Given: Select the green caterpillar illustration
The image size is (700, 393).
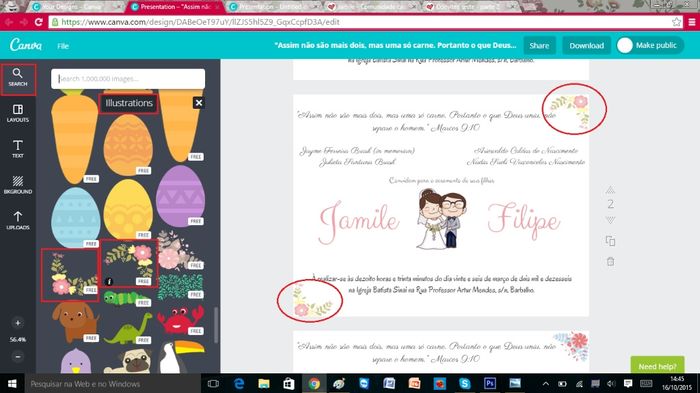Looking at the screenshot, I should point(127,298).
